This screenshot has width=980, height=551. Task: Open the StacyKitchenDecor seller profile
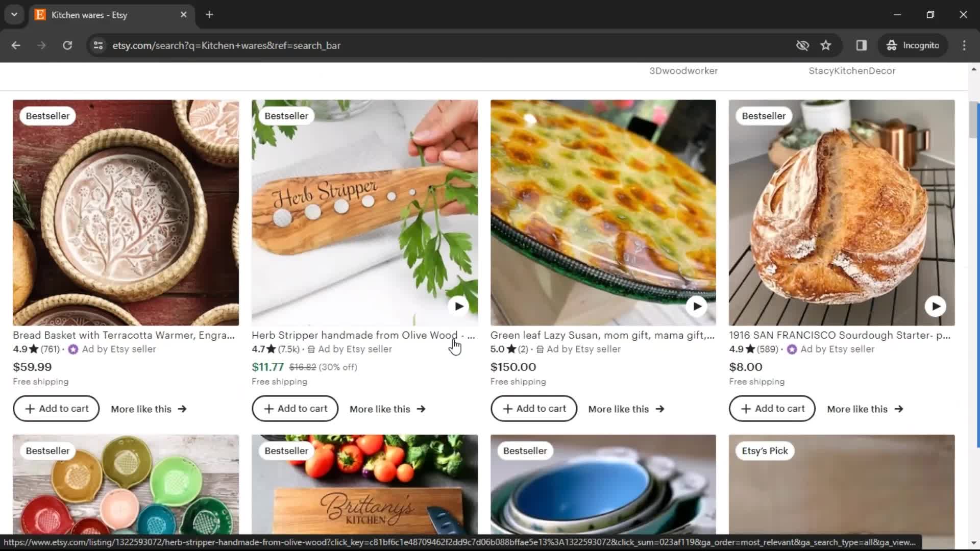tap(852, 70)
